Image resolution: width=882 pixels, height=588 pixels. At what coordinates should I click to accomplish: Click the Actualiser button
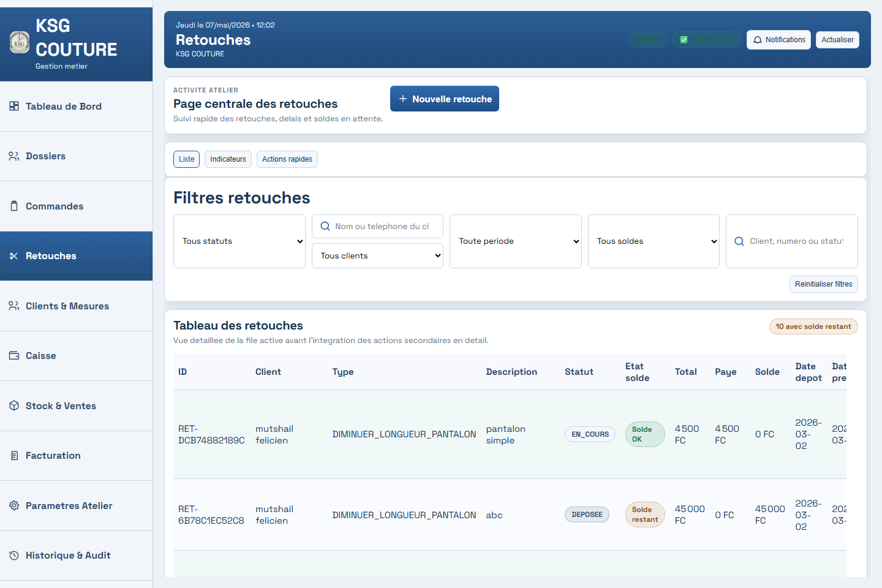837,40
